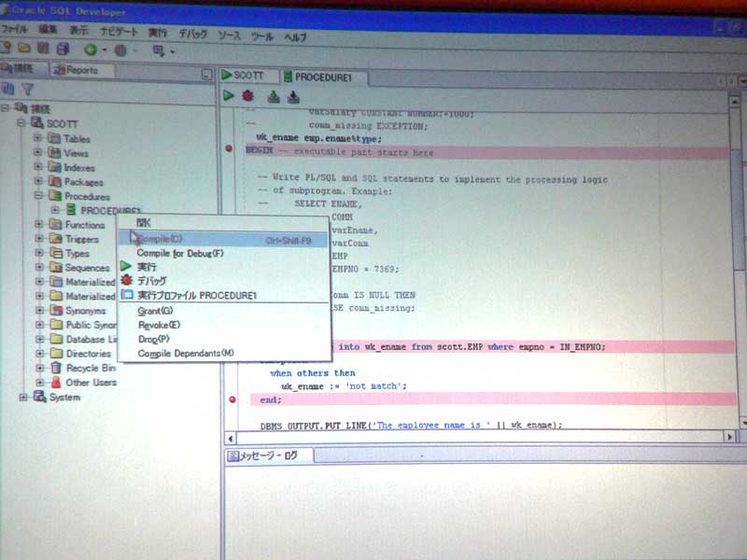Click the Save All icon in main toolbar

click(63, 49)
